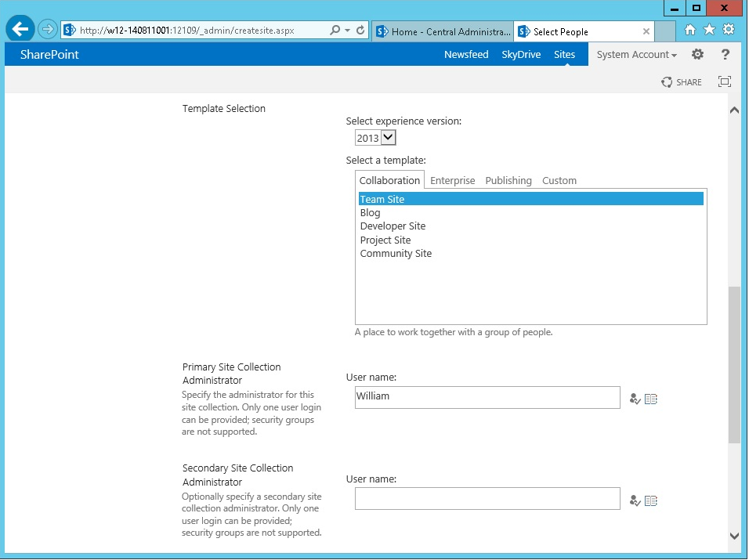Image resolution: width=749 pixels, height=560 pixels.
Task: Open the Newsfeed link
Action: [466, 55]
